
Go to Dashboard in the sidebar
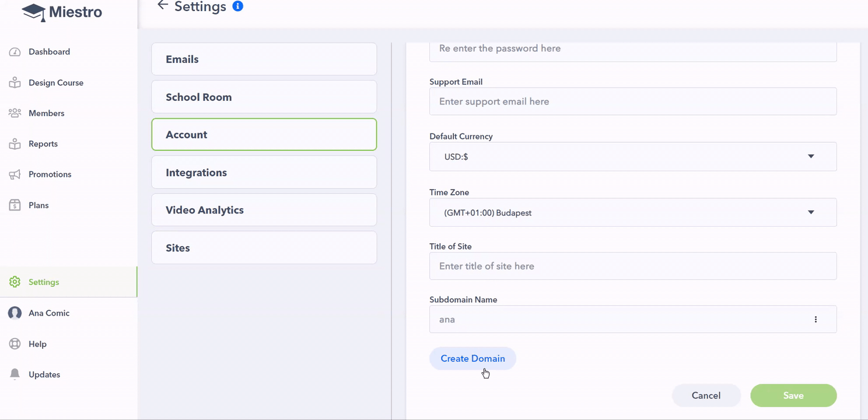49,52
